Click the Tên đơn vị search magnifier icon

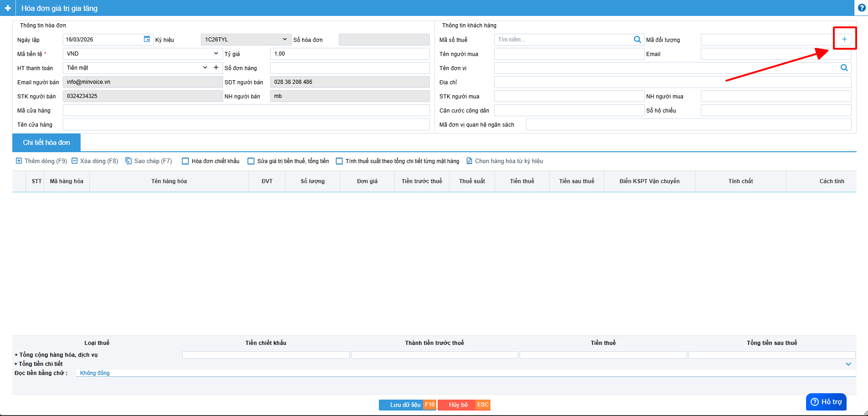pos(844,68)
